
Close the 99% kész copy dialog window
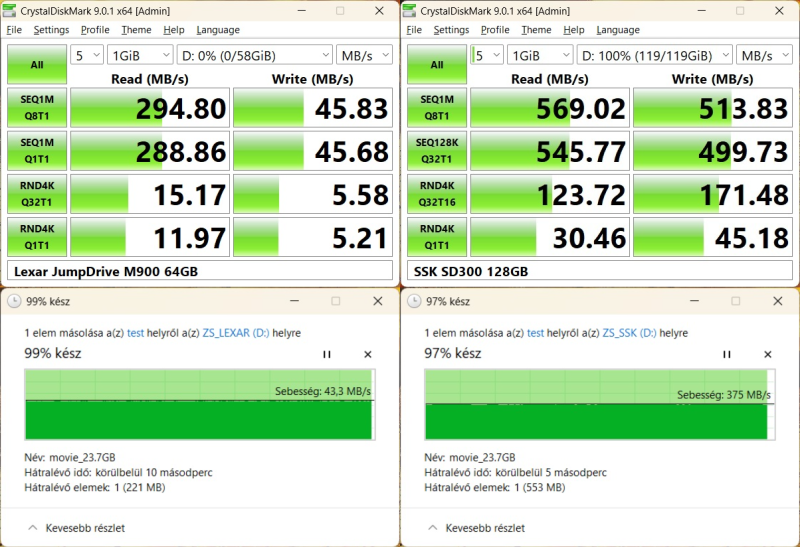tap(378, 301)
